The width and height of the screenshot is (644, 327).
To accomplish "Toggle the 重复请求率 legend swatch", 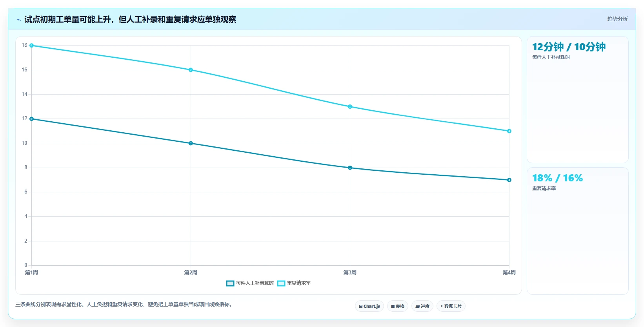I will [x=281, y=283].
